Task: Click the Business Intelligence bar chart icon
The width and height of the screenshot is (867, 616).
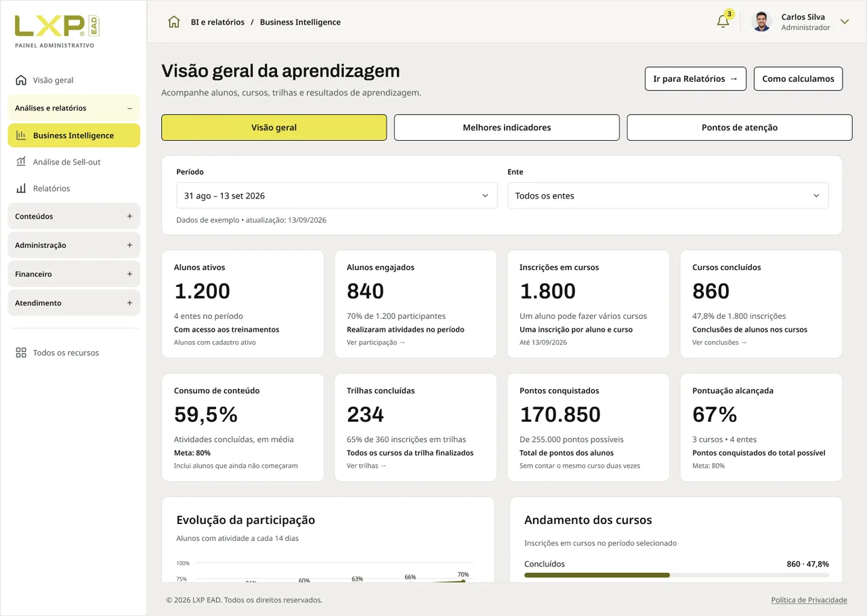Action: pyautogui.click(x=21, y=135)
